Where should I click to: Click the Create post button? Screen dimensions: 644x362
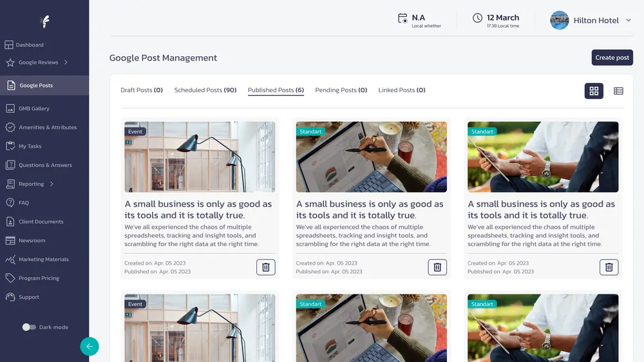coord(612,57)
